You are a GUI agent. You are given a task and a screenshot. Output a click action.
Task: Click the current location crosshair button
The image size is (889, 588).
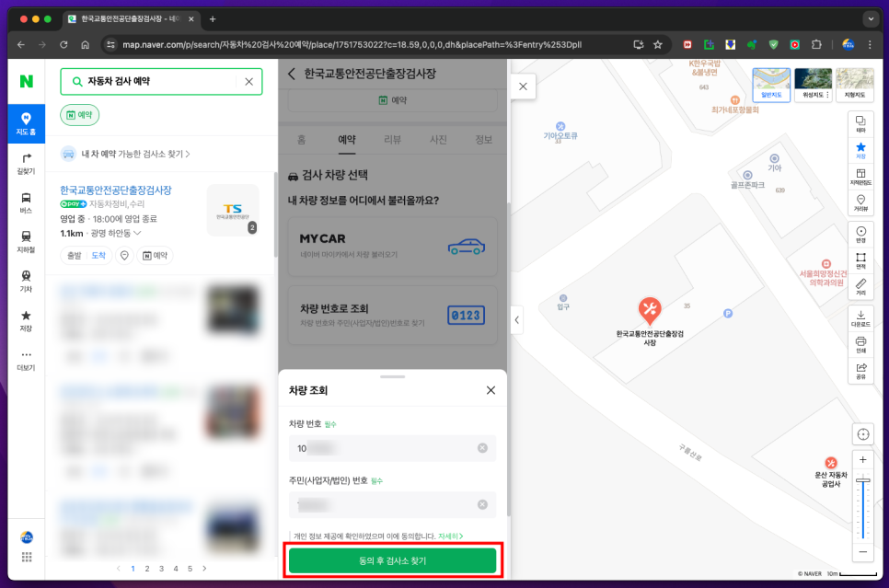863,434
